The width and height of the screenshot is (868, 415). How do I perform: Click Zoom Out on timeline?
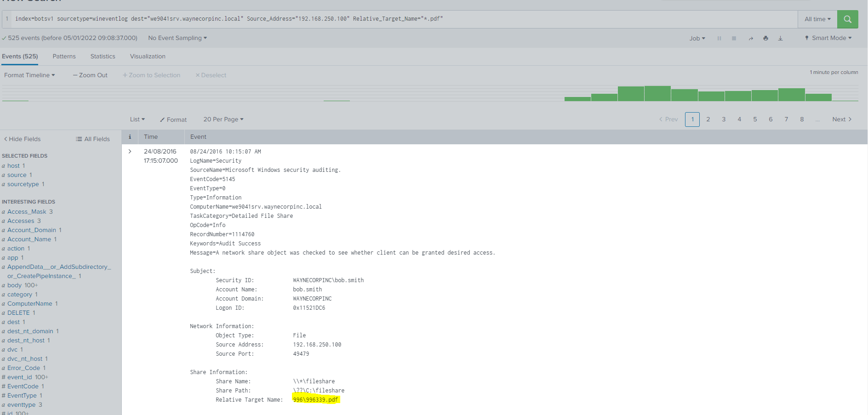(x=90, y=75)
